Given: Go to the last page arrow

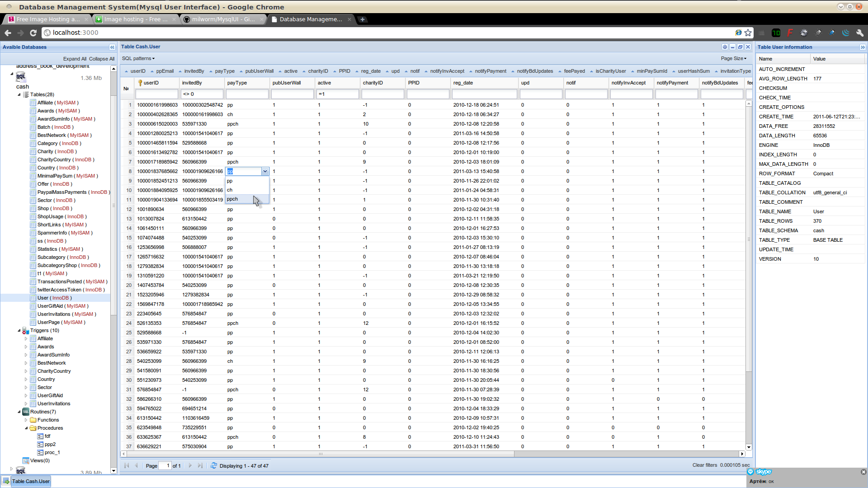Looking at the screenshot, I should point(200,465).
